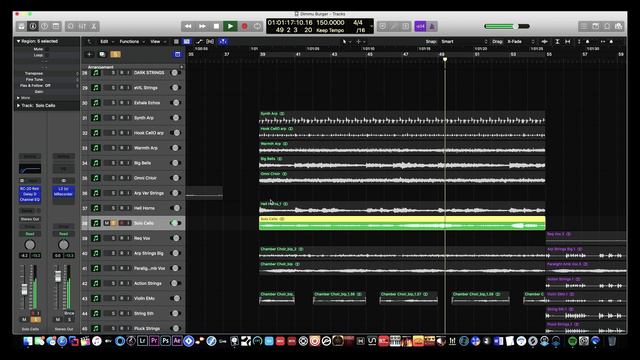
Task: Click the playhead marker in ruler
Action: point(445,60)
